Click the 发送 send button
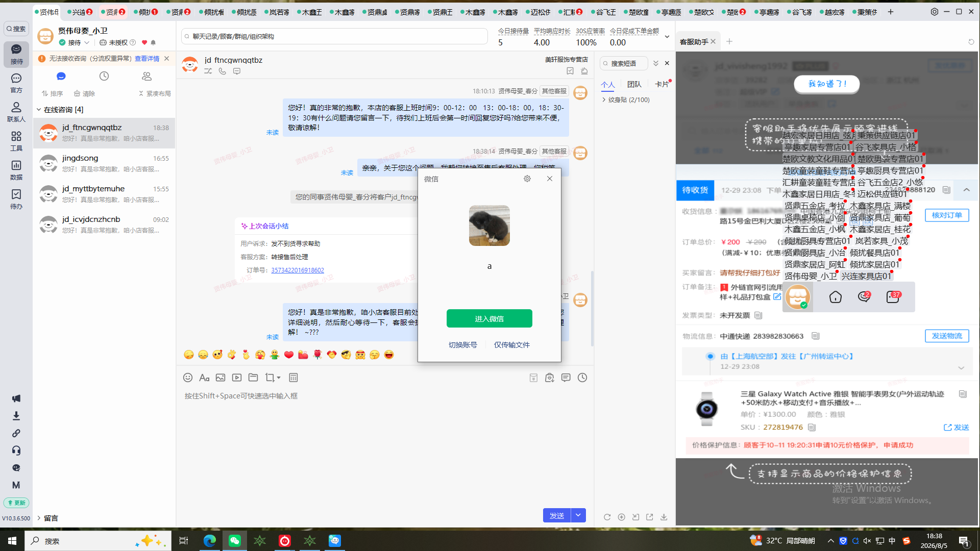 [x=557, y=515]
